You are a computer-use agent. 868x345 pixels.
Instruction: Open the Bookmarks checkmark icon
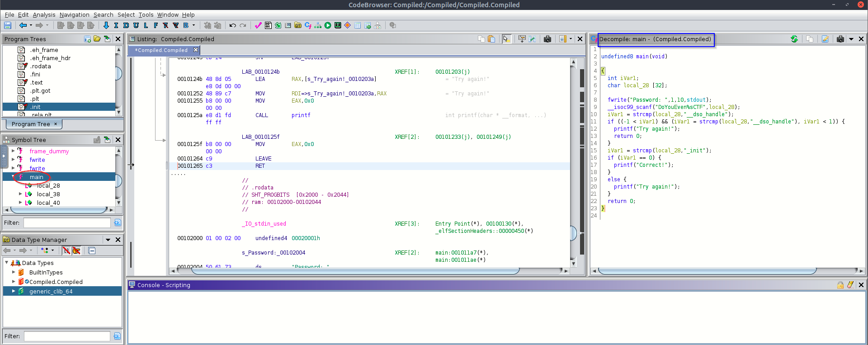258,25
